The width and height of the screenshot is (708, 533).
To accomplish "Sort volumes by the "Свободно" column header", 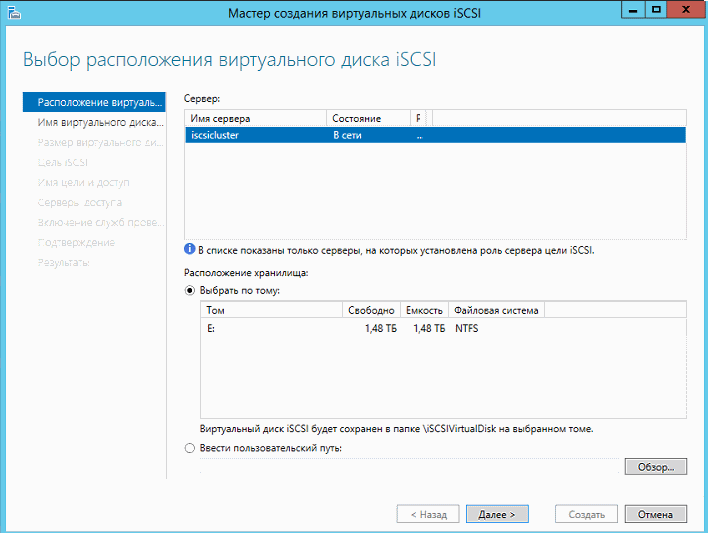I will [x=371, y=310].
